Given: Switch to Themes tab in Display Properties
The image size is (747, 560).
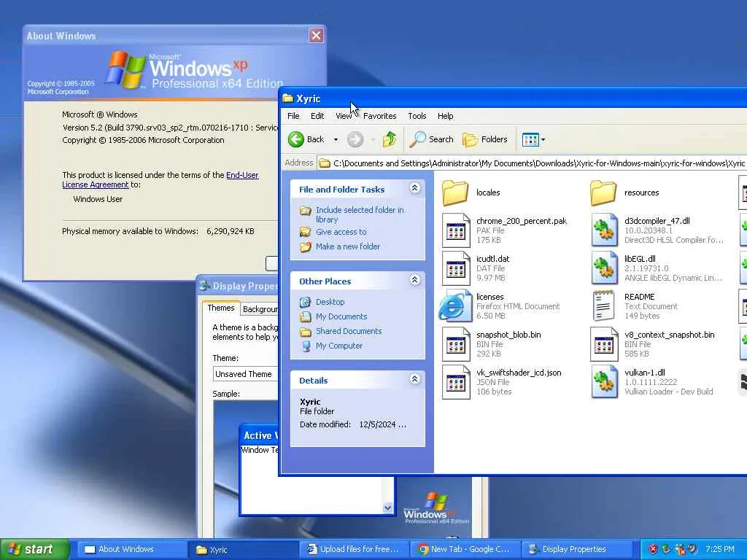Looking at the screenshot, I should tap(221, 308).
